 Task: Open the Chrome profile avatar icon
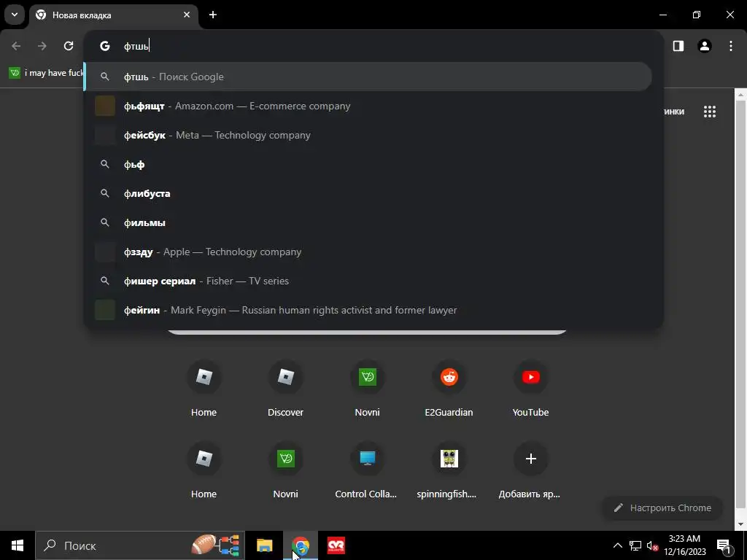[x=705, y=46]
